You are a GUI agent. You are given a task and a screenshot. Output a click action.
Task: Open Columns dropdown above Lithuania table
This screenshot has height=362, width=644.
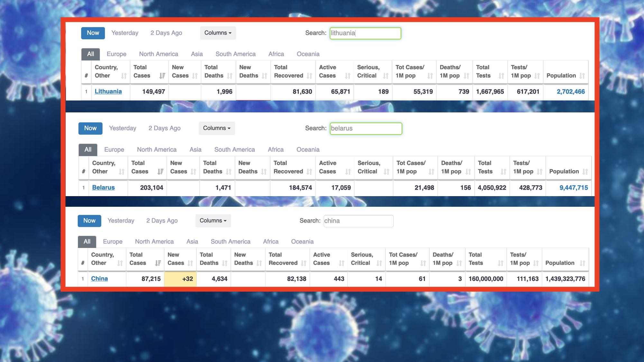[218, 33]
